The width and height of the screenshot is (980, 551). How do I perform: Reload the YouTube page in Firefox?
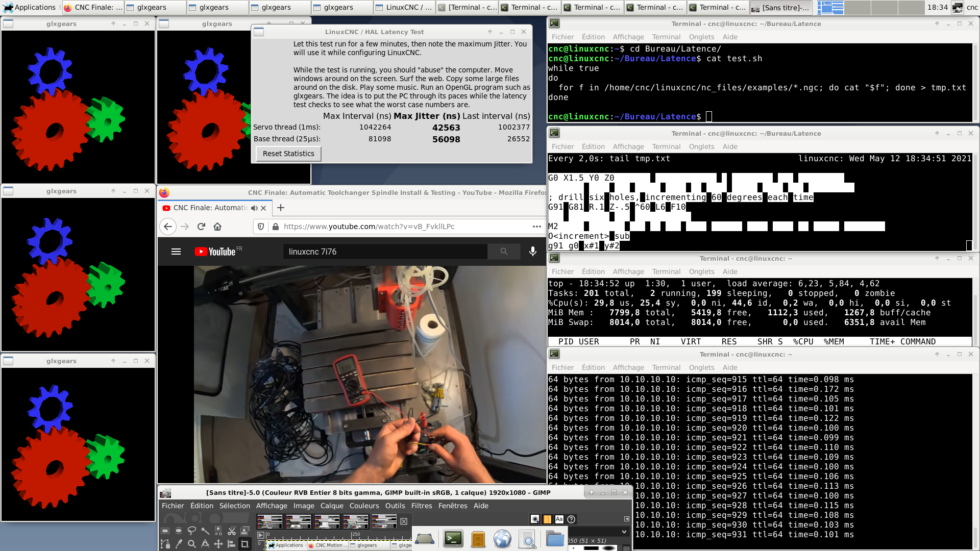(201, 227)
